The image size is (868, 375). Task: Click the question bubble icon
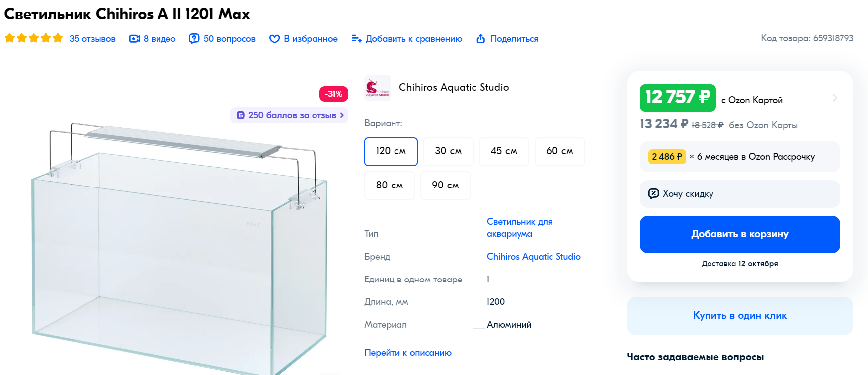point(194,39)
